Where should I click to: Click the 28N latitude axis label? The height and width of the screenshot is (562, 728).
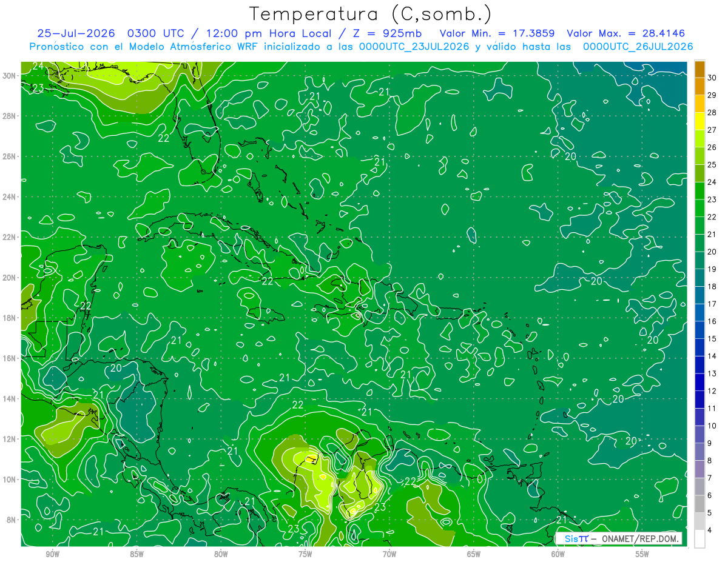tap(9, 116)
